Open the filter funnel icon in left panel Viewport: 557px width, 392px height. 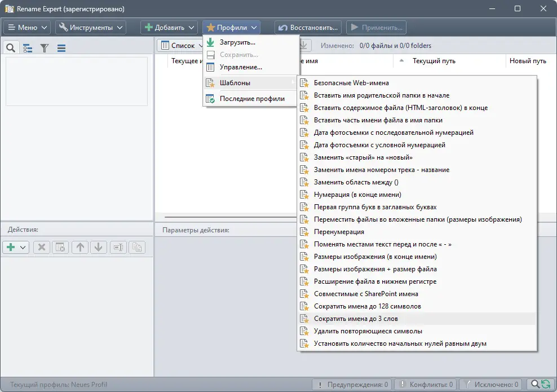coord(45,48)
